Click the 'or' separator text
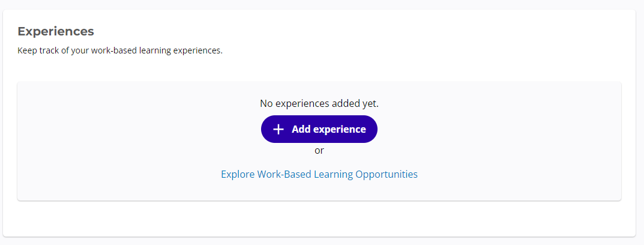This screenshot has height=245, width=644. tap(319, 150)
